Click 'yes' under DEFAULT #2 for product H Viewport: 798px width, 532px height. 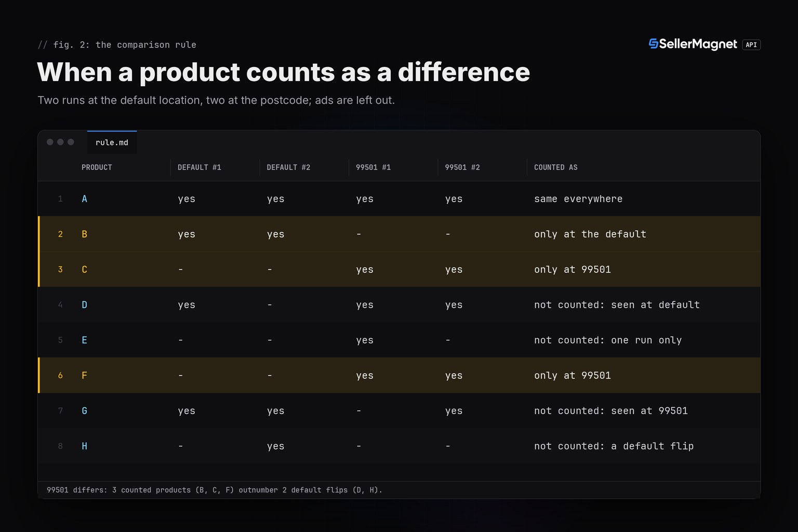(275, 447)
